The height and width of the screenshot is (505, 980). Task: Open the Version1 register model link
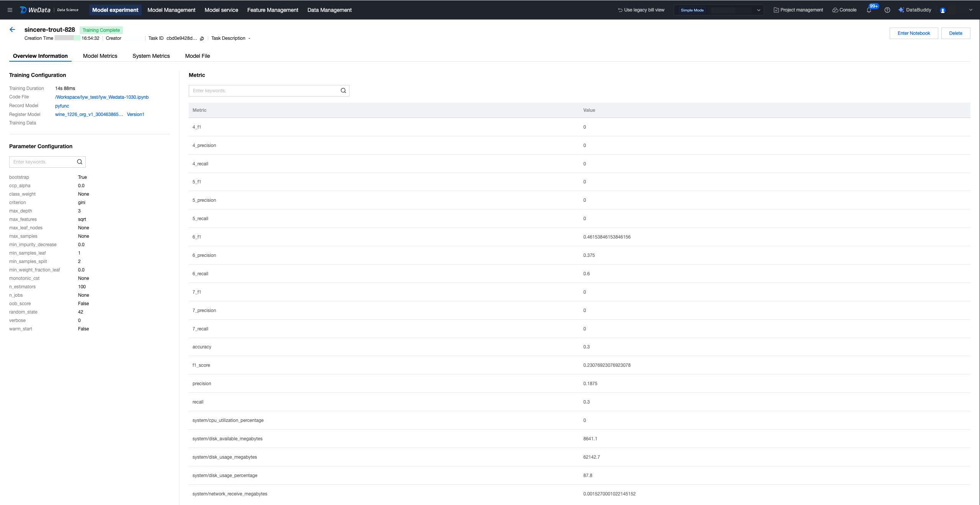point(136,114)
